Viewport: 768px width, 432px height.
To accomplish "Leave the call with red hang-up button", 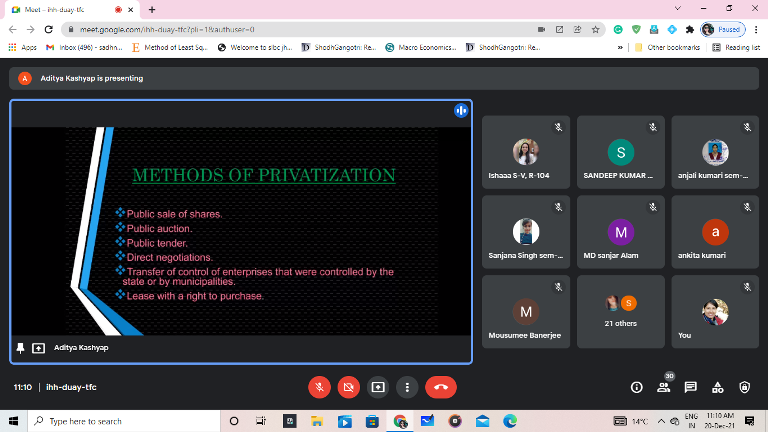I will pos(440,386).
